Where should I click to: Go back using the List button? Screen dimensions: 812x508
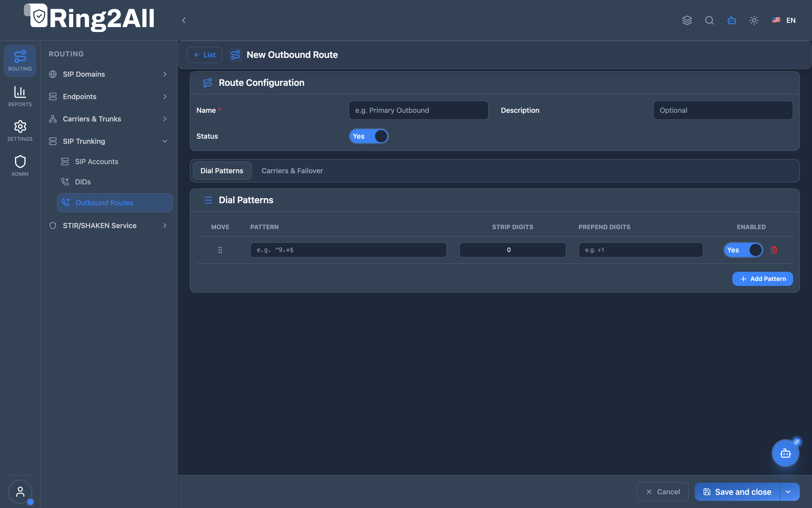(204, 55)
